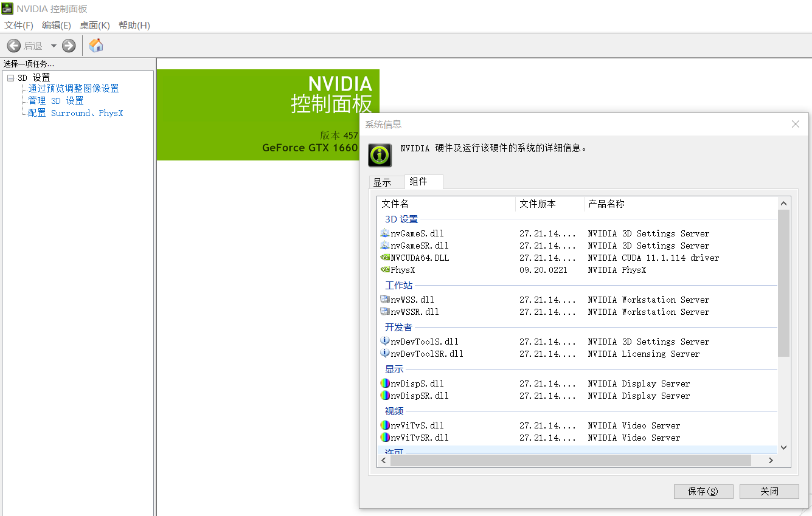Click the vertical scrollbar down arrow
812x516 pixels.
point(783,447)
